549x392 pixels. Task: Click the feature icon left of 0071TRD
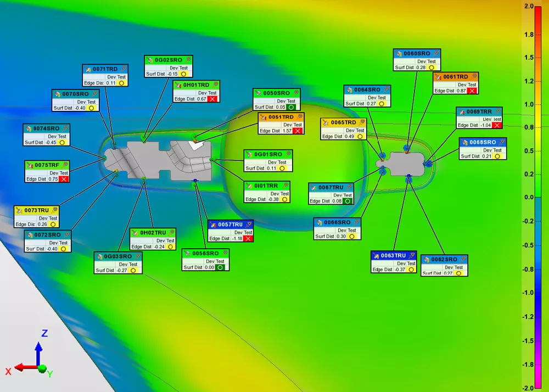(88, 69)
